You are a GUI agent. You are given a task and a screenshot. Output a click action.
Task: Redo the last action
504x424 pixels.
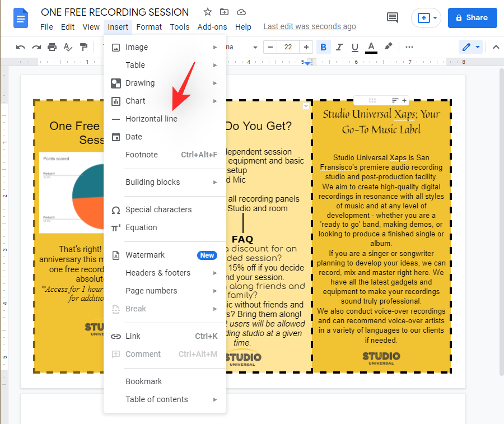[x=36, y=47]
